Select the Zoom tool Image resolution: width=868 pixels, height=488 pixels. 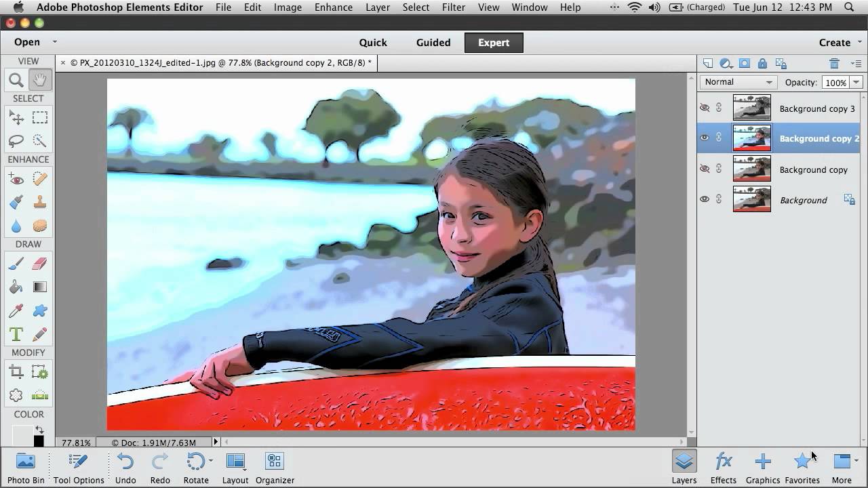tap(16, 79)
